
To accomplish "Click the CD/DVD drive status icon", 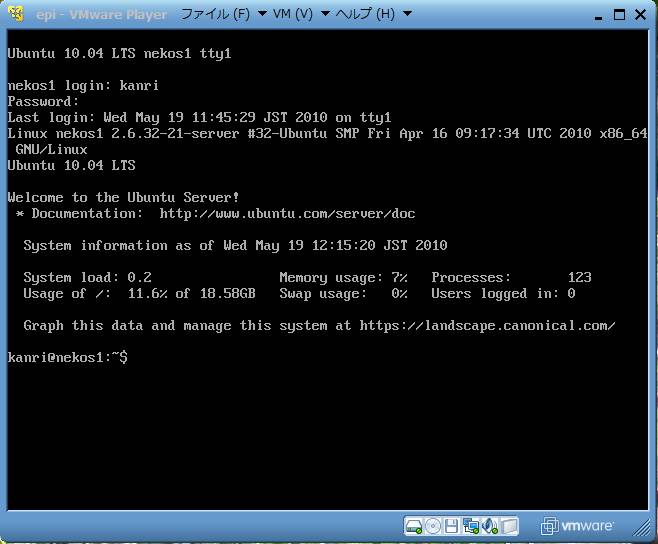I will 433,526.
